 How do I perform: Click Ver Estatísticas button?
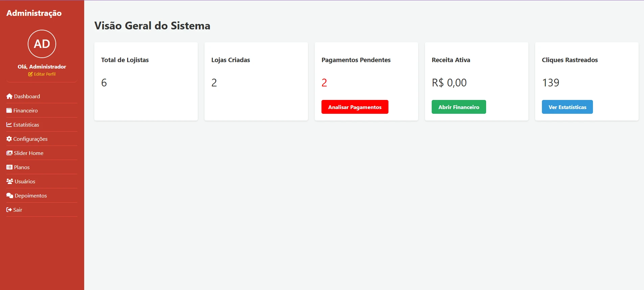point(567,107)
